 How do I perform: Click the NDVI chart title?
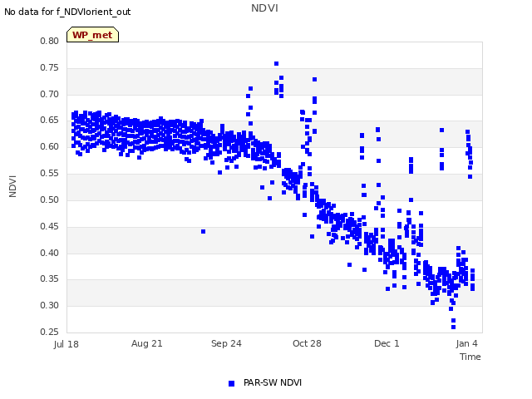point(264,8)
